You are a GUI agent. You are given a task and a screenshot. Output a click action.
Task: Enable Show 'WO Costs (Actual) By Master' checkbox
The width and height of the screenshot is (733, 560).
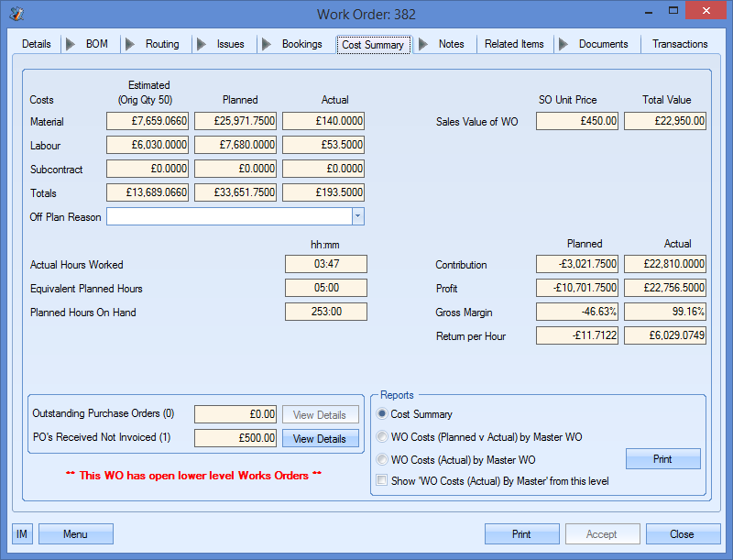383,481
